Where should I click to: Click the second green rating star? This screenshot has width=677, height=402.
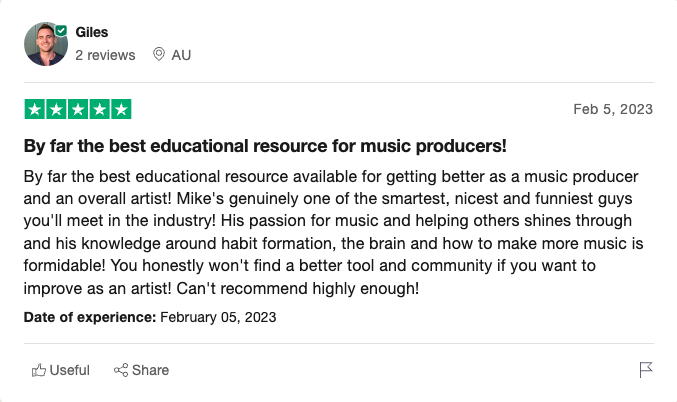(56, 109)
